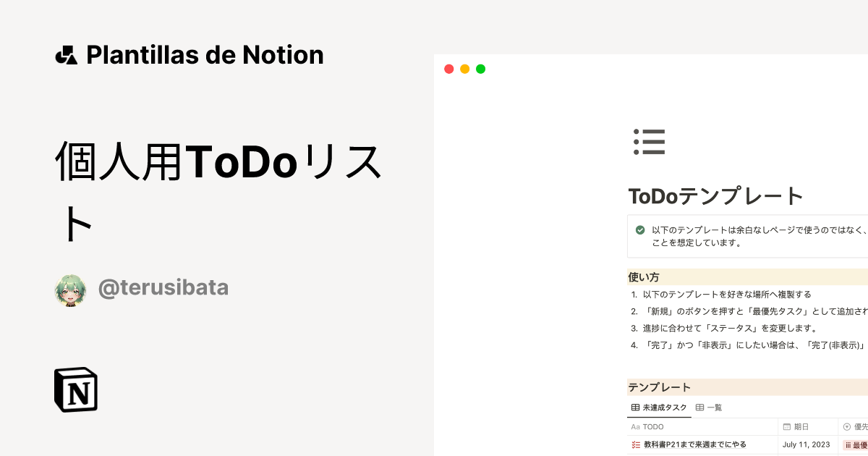Viewport: 868px width, 456px height.
Task: Click the Notion logo at bottom left
Action: tap(76, 390)
